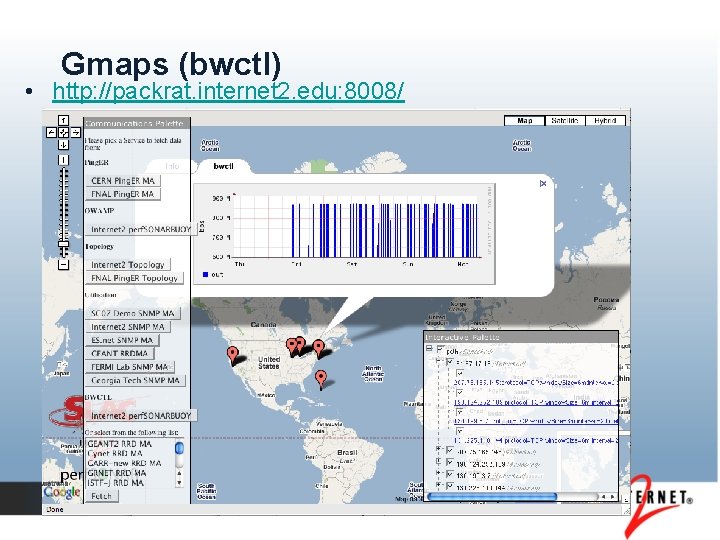
Task: Open the first underlined blue link in Interactive Palette
Action: [x=535, y=403]
